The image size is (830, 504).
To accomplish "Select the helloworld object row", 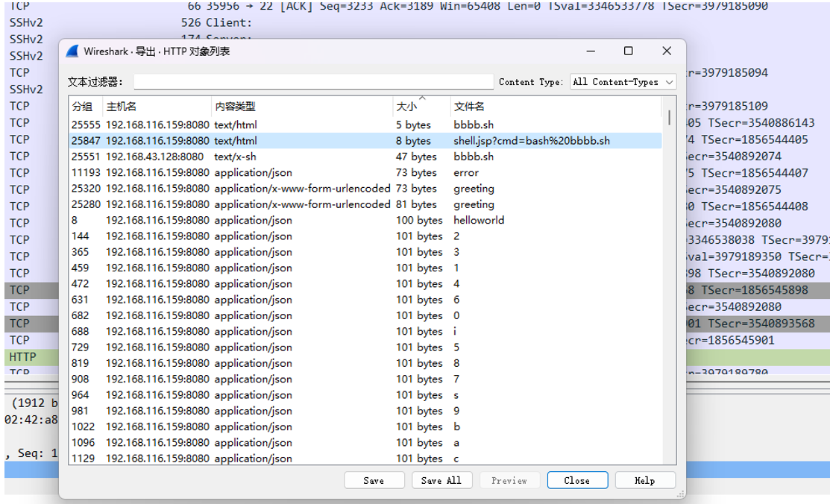I will tap(365, 220).
